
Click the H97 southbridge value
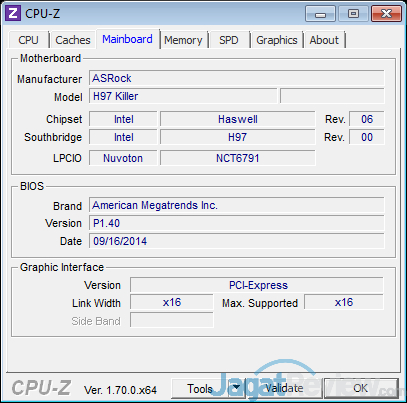tap(238, 137)
